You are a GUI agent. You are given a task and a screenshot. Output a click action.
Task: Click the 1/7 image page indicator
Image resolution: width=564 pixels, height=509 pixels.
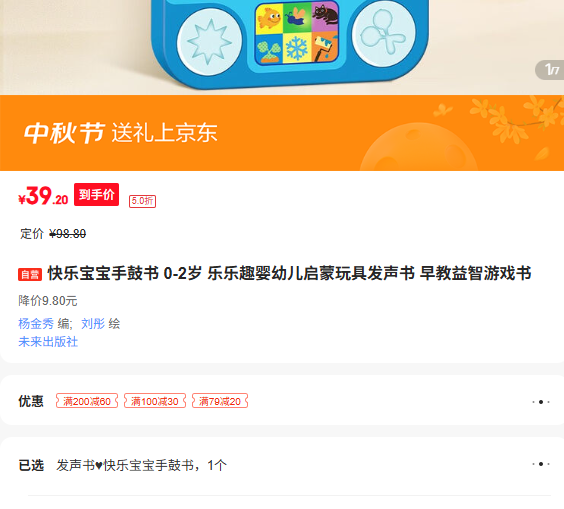point(550,70)
